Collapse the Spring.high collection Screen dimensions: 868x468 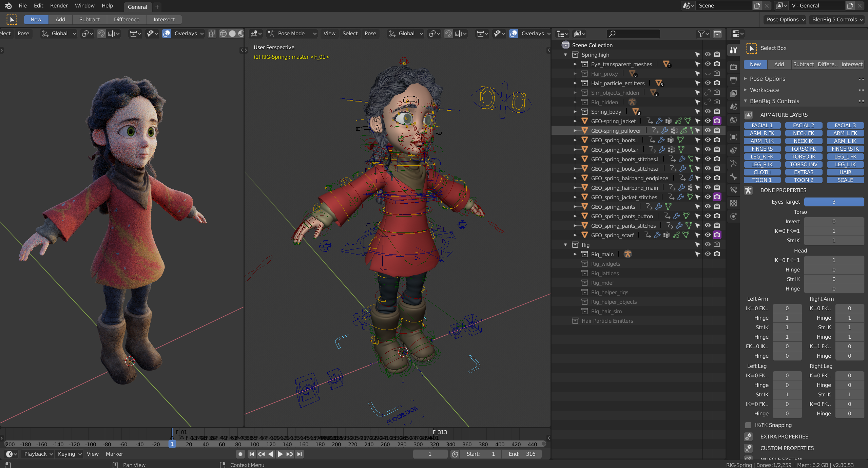click(x=565, y=55)
